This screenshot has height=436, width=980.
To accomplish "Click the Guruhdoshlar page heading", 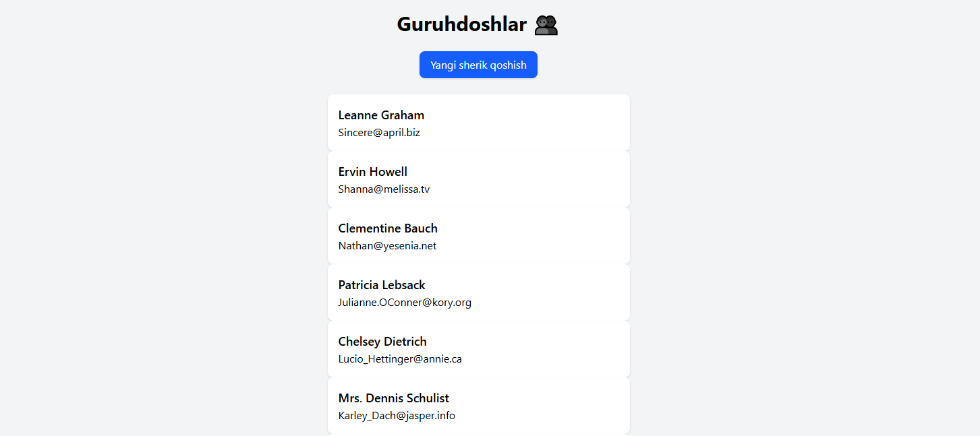I will (x=461, y=24).
